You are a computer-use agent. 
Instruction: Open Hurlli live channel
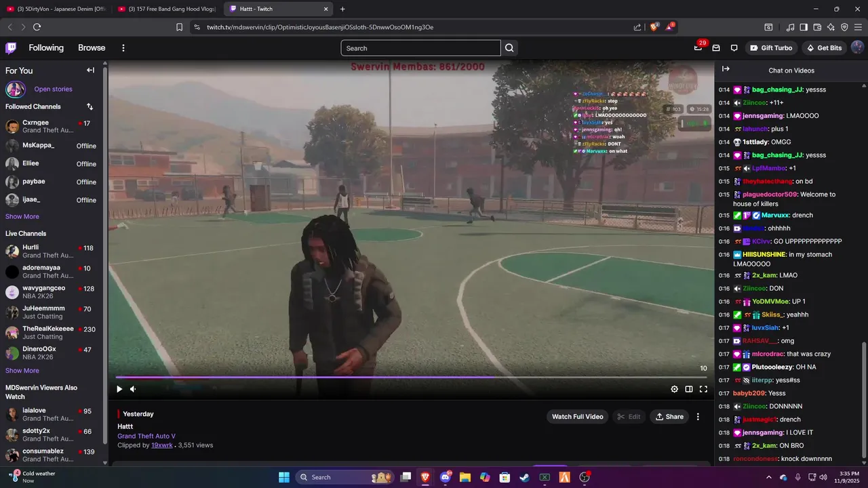(52, 251)
